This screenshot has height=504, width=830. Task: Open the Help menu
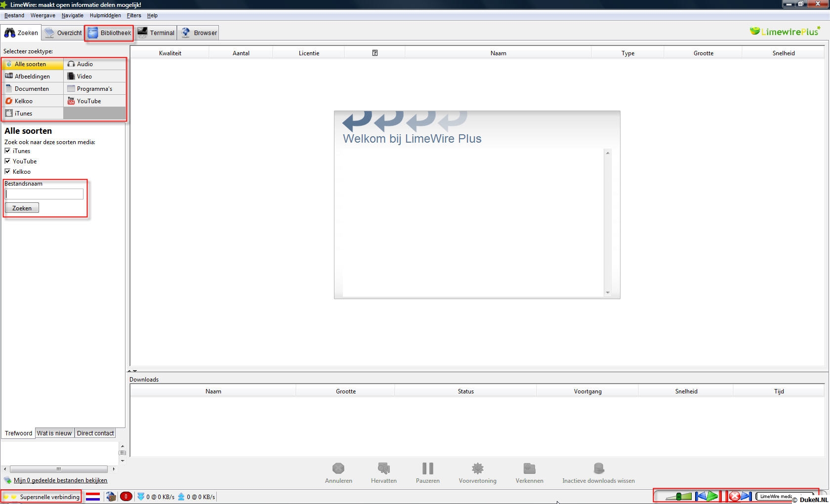click(152, 15)
